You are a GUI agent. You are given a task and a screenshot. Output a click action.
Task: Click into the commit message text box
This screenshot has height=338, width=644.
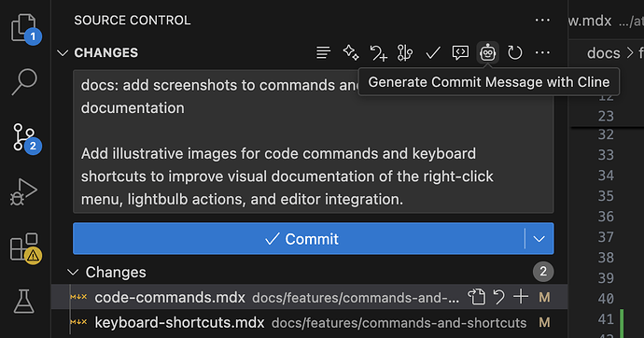[314, 142]
